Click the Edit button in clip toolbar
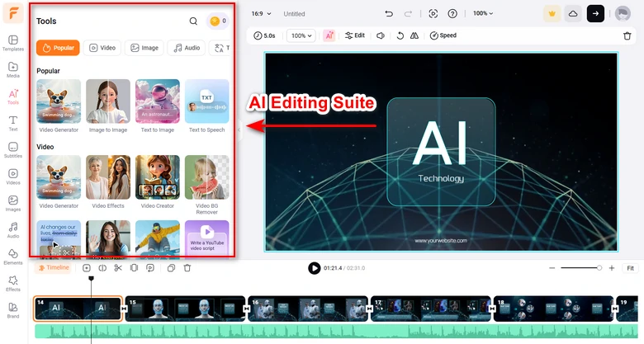Viewport: 644px width, 344px height. pos(355,35)
